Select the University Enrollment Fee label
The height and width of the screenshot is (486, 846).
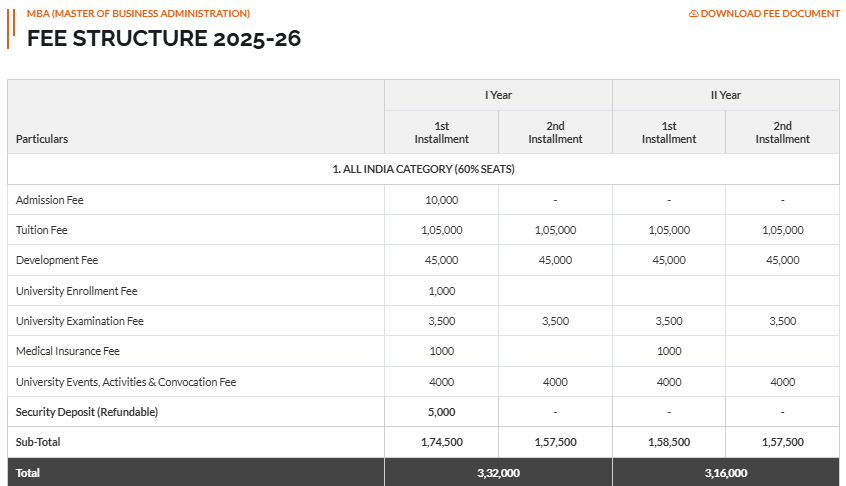(x=77, y=291)
